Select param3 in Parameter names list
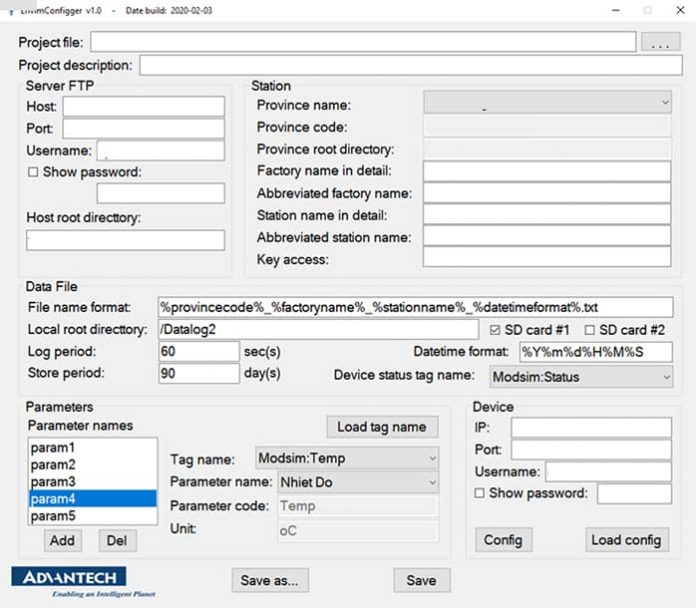 click(x=92, y=482)
